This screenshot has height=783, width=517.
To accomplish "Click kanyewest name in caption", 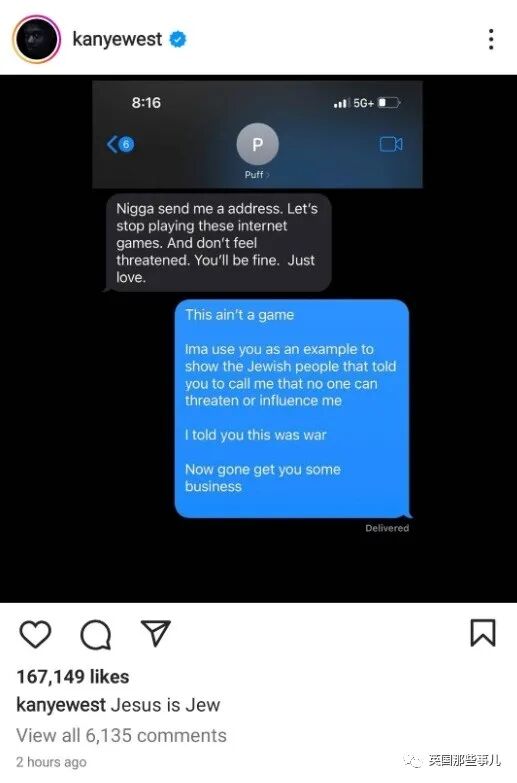I will (x=61, y=705).
